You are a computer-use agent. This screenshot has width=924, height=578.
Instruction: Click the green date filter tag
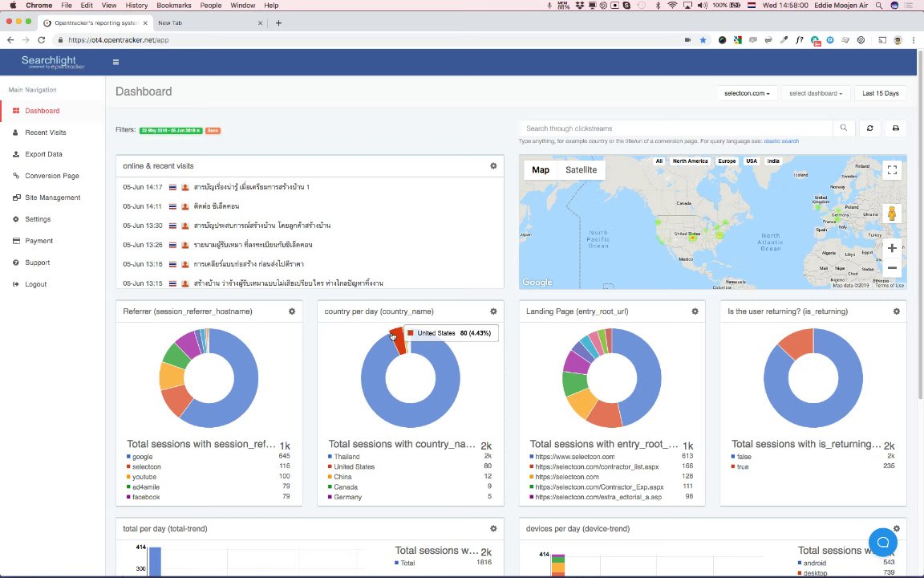[x=171, y=130]
